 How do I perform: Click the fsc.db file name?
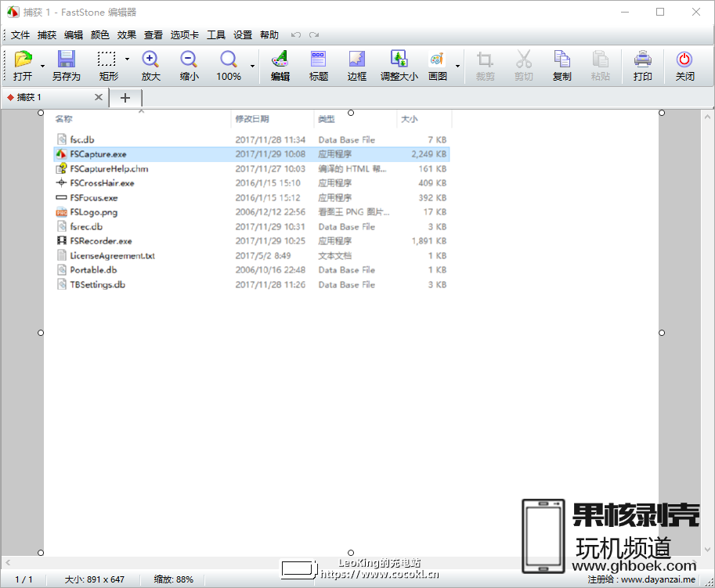pyautogui.click(x=82, y=139)
